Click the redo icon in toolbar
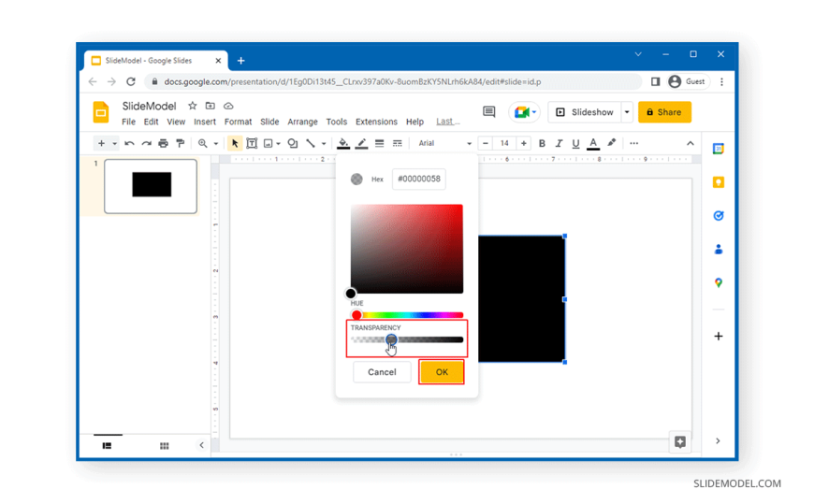This screenshot has width=814, height=504. [146, 144]
